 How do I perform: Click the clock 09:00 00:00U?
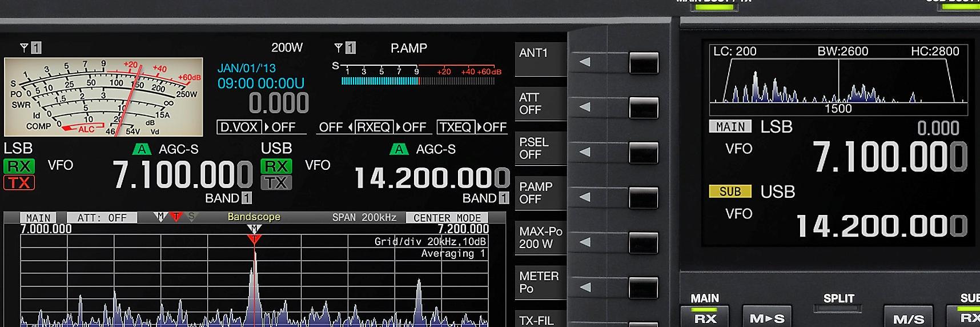[x=261, y=83]
